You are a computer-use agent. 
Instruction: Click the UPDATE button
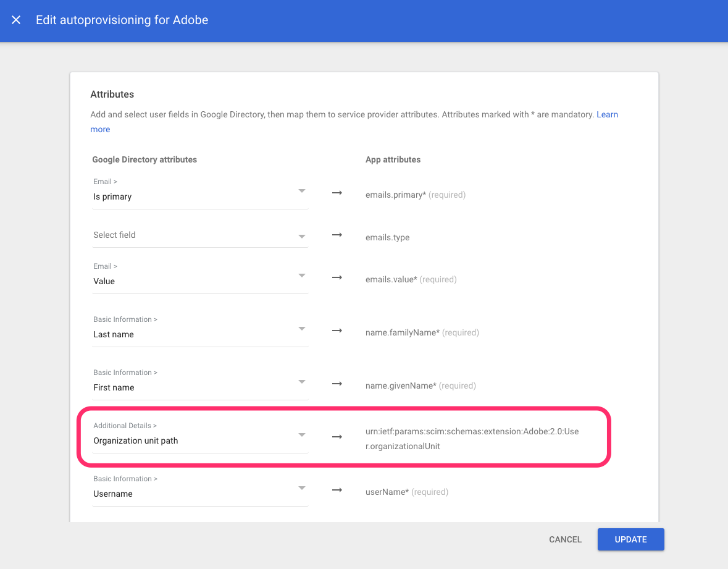coord(630,539)
